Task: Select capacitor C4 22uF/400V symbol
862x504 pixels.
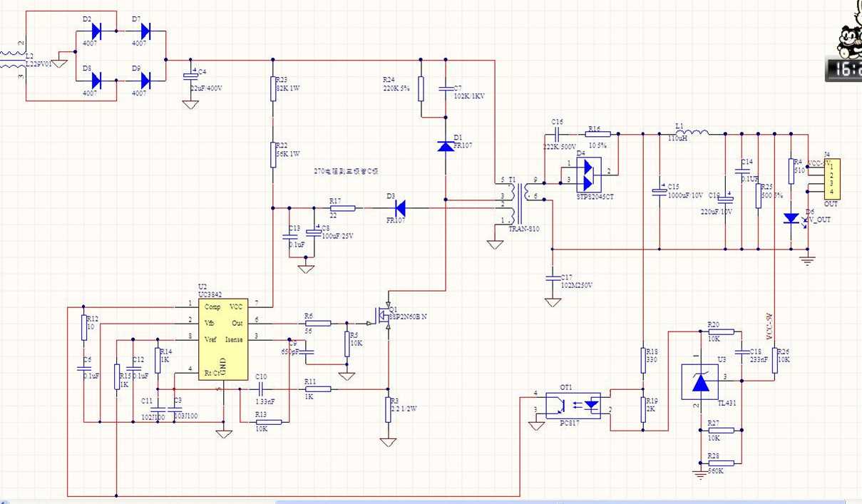Action: 190,76
